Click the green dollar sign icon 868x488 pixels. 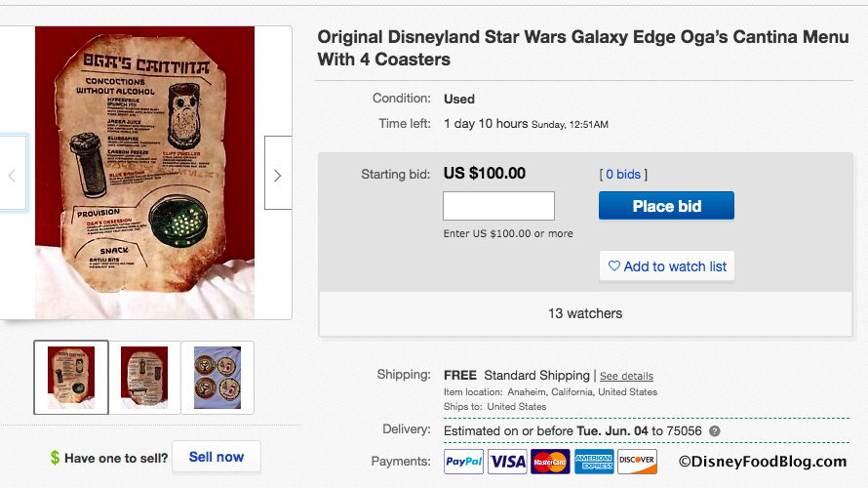coord(56,457)
